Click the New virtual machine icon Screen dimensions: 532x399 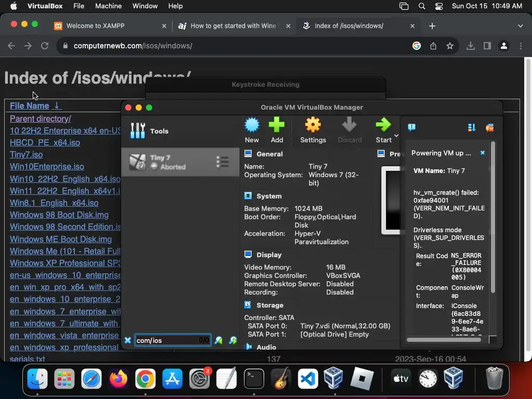[252, 125]
